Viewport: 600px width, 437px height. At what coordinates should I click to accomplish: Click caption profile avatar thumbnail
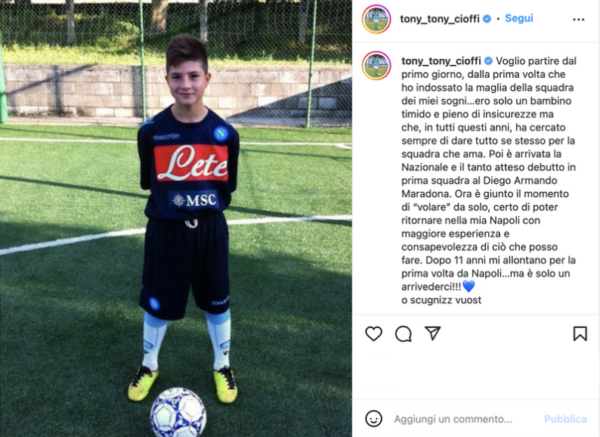(x=376, y=65)
